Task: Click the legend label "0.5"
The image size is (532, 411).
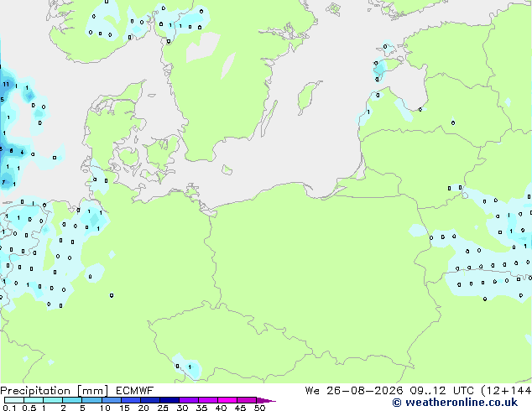Action: tap(29, 408)
